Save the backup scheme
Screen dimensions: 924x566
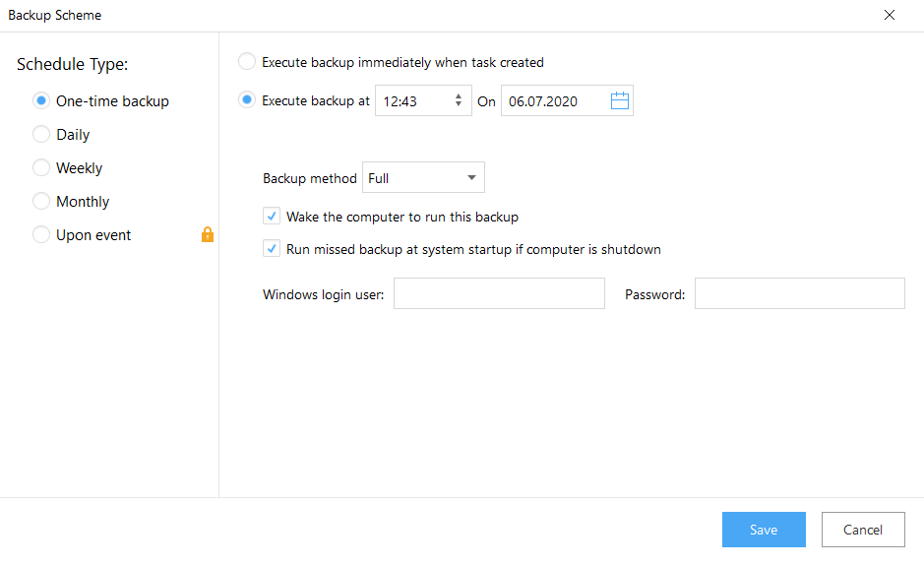pyautogui.click(x=764, y=530)
